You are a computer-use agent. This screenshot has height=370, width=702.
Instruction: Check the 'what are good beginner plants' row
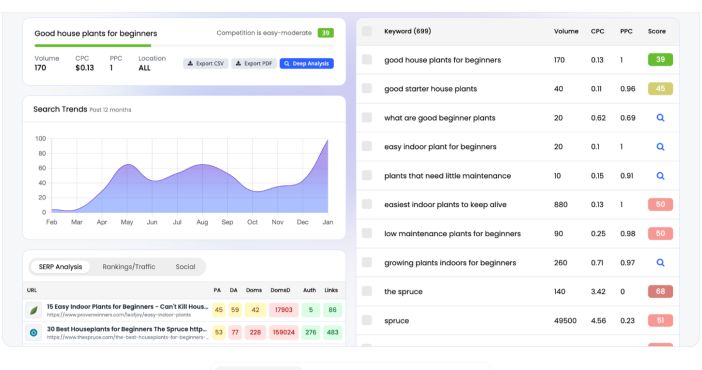[367, 117]
